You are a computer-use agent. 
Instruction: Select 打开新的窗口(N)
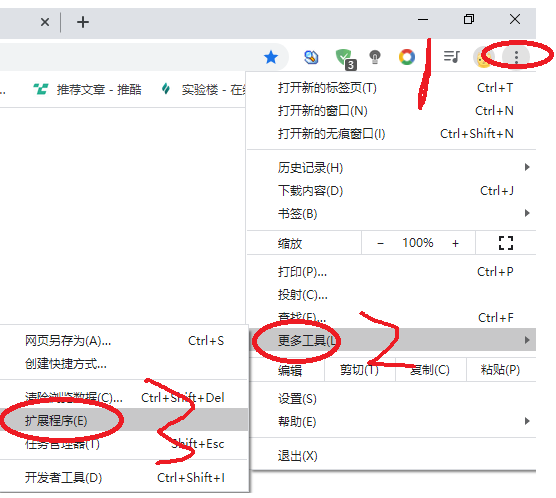point(391,111)
